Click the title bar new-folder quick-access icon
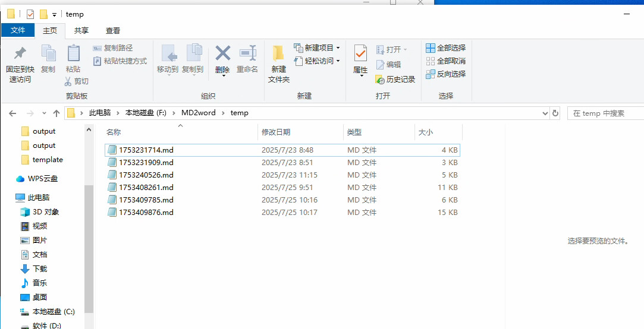Screen dimensions: 644x329 43,14
